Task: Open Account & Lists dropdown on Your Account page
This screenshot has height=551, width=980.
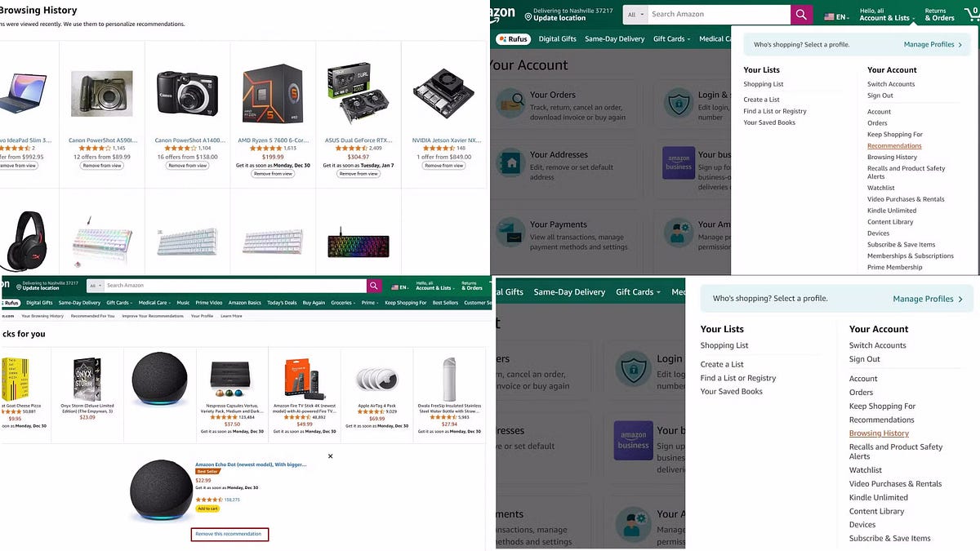Action: [x=885, y=14]
